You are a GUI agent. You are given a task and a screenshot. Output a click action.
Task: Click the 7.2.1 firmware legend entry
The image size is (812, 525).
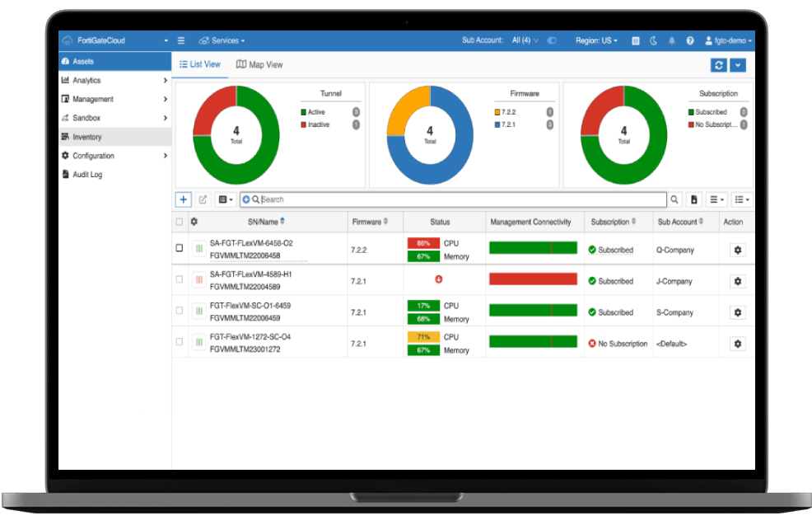(505, 124)
